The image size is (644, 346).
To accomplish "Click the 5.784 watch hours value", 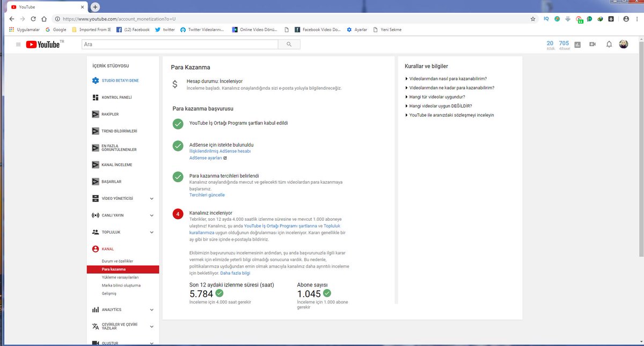I will 201,294.
